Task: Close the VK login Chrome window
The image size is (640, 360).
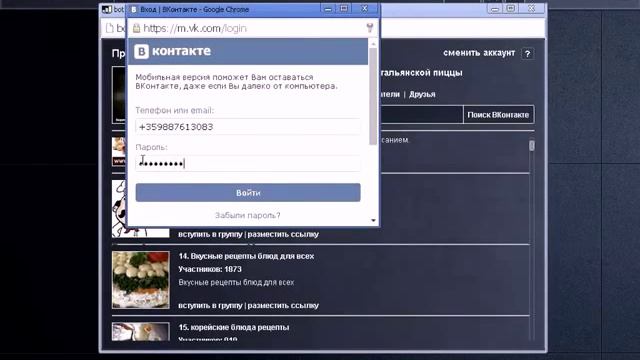Action: (x=364, y=9)
